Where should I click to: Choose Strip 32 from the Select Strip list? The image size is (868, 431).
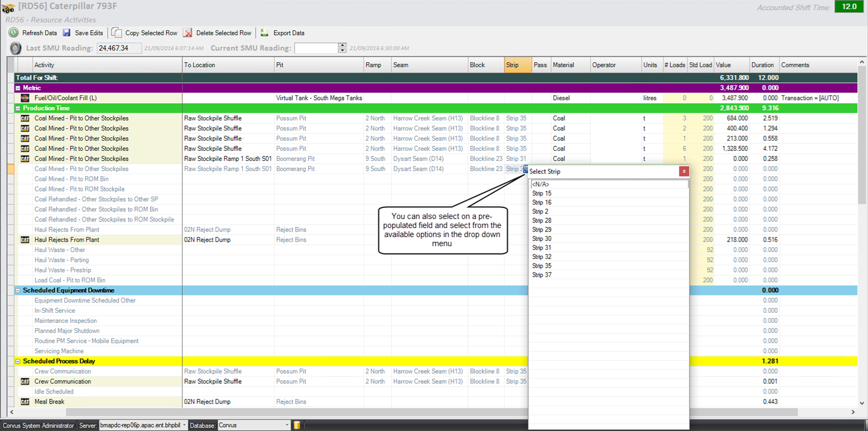point(609,257)
